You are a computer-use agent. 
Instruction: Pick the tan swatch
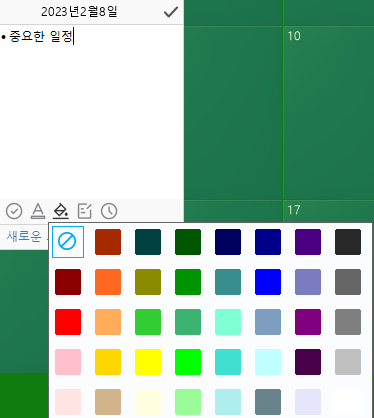(108, 402)
